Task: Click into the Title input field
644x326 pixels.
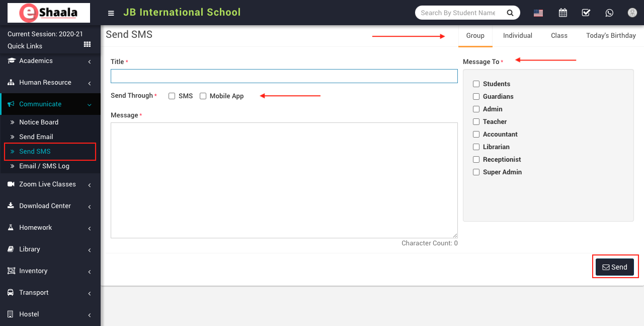Action: click(x=284, y=76)
